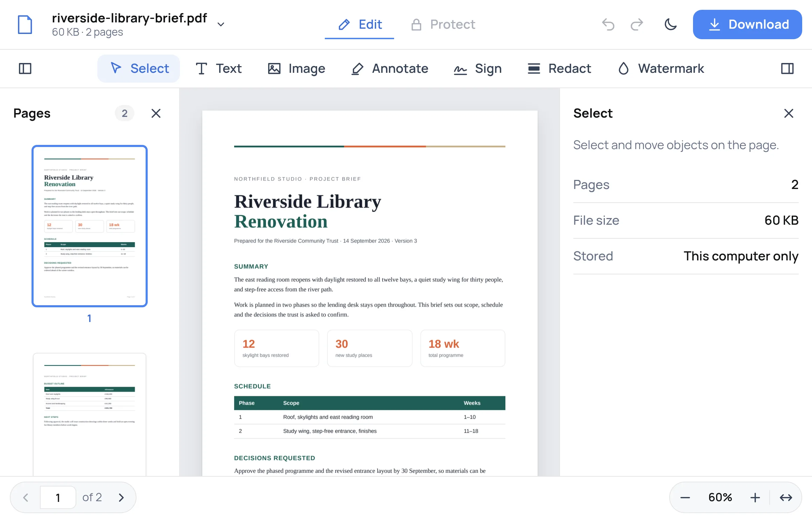Click the Riverside Library title in document
Viewport: 812px width, 518px height.
coord(308,202)
